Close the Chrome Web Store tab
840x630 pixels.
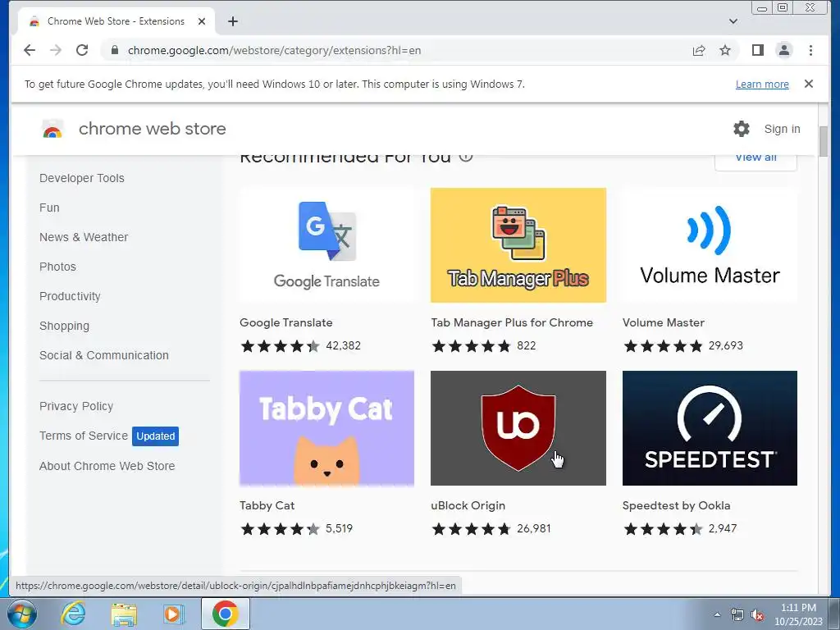click(x=202, y=21)
